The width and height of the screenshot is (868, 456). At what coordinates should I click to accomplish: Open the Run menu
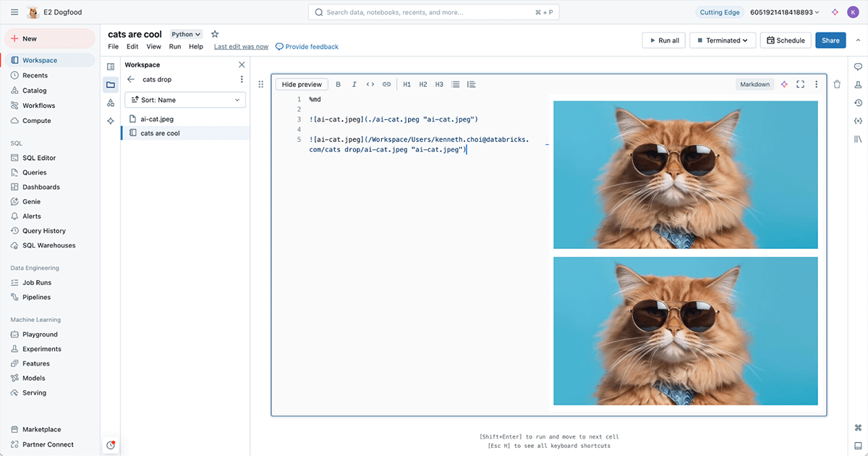tap(175, 46)
